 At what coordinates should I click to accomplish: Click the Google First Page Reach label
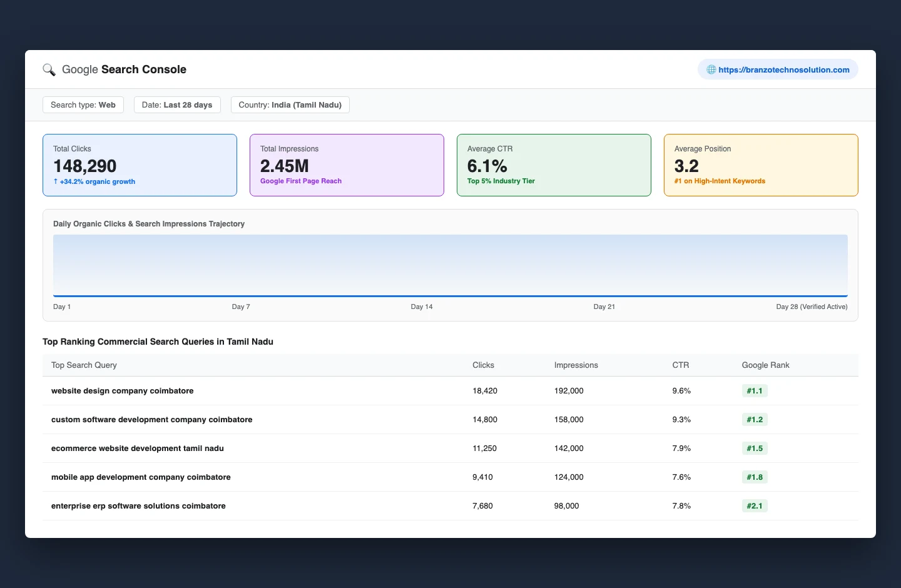301,181
